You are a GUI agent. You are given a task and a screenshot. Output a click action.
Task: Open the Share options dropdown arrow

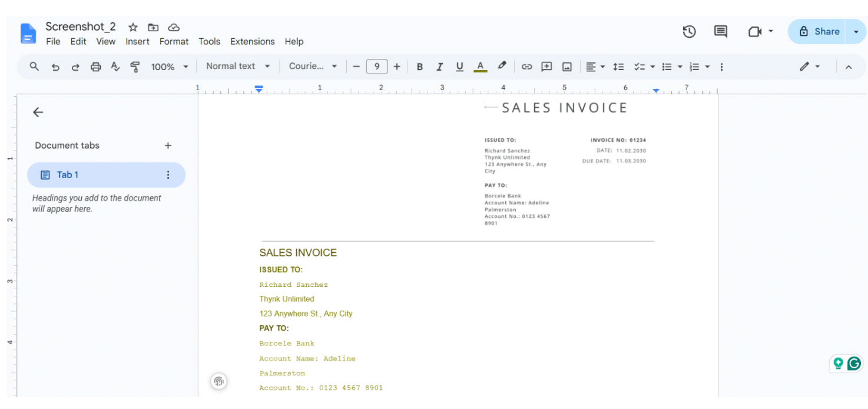coord(856,32)
